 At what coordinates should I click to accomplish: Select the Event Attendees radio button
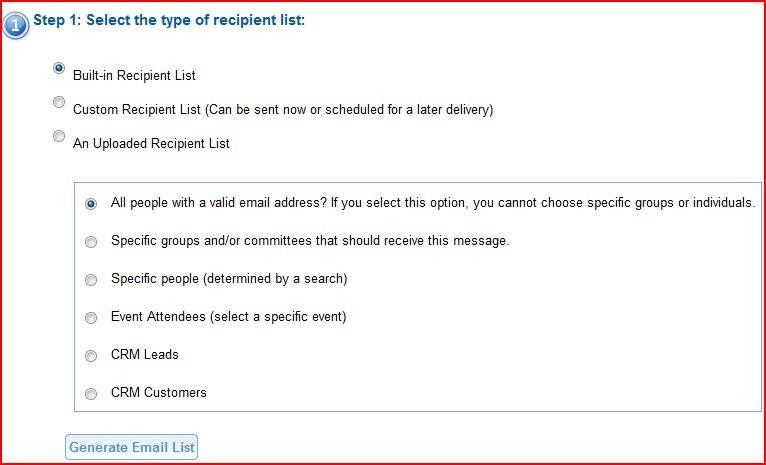click(91, 318)
